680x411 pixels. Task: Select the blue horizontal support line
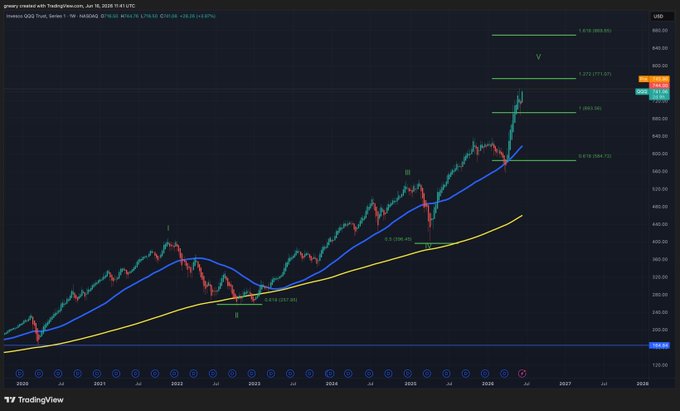tap(325, 346)
